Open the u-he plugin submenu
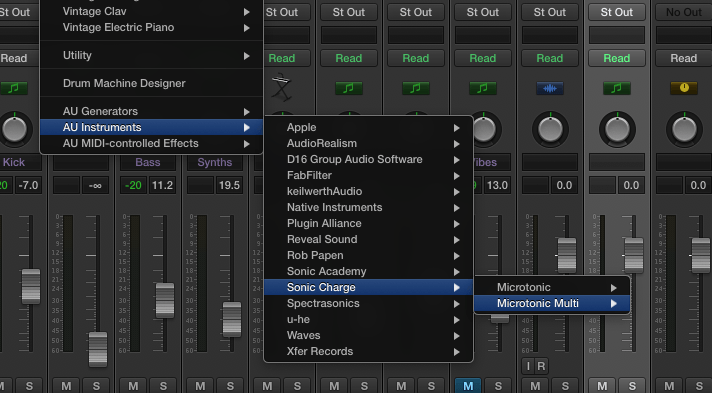 point(368,319)
